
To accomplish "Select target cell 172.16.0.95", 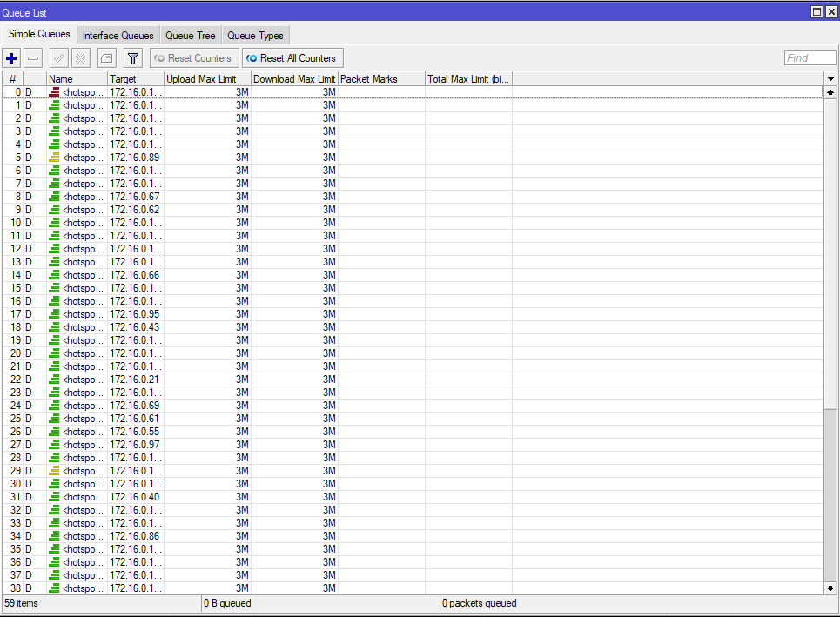I will coord(134,314).
